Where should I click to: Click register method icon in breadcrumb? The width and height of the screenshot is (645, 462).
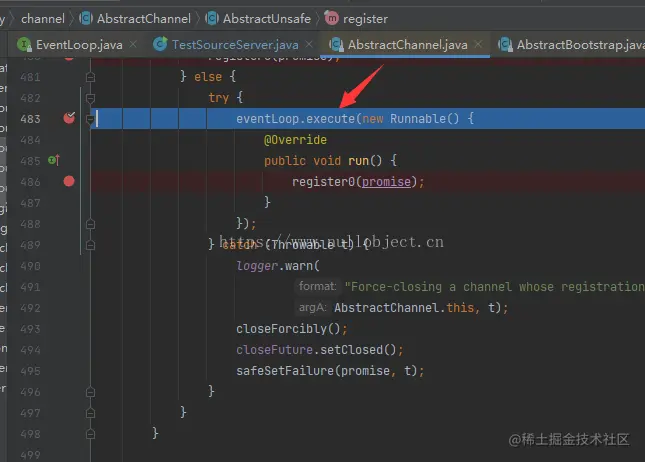coord(332,18)
